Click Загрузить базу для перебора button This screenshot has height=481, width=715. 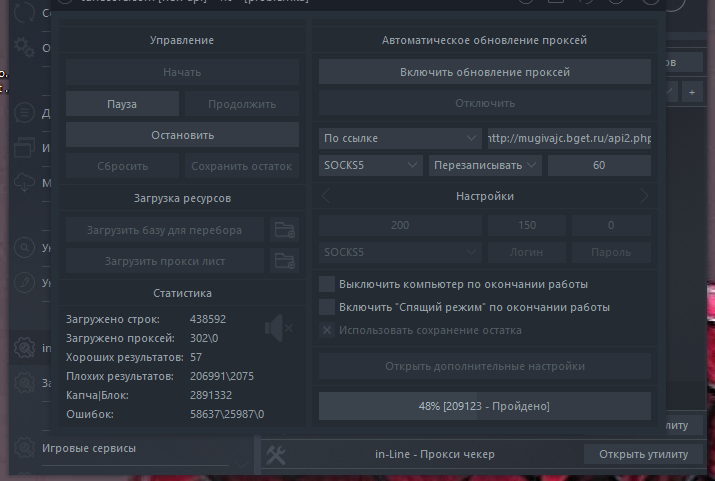point(165,230)
